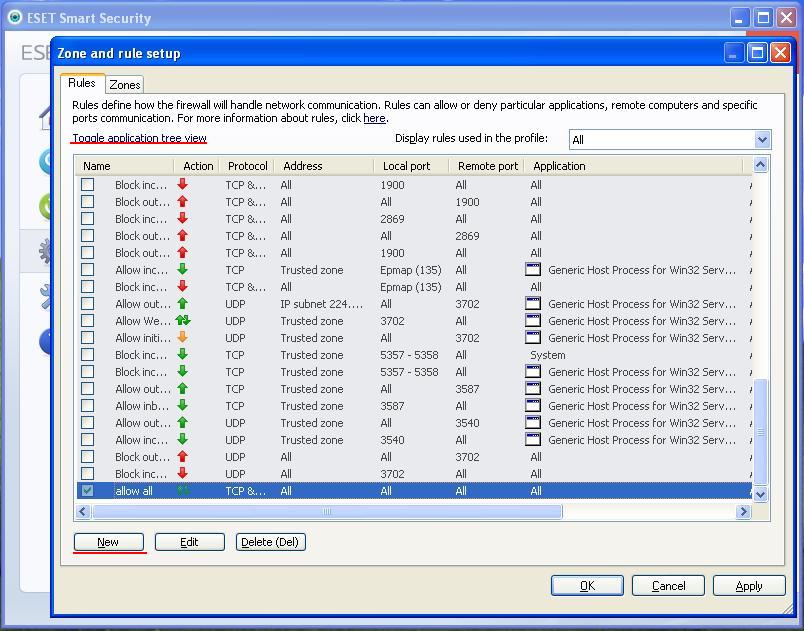
Task: Click application icon in Allow inc Epmap (135) row
Action: coord(533,270)
